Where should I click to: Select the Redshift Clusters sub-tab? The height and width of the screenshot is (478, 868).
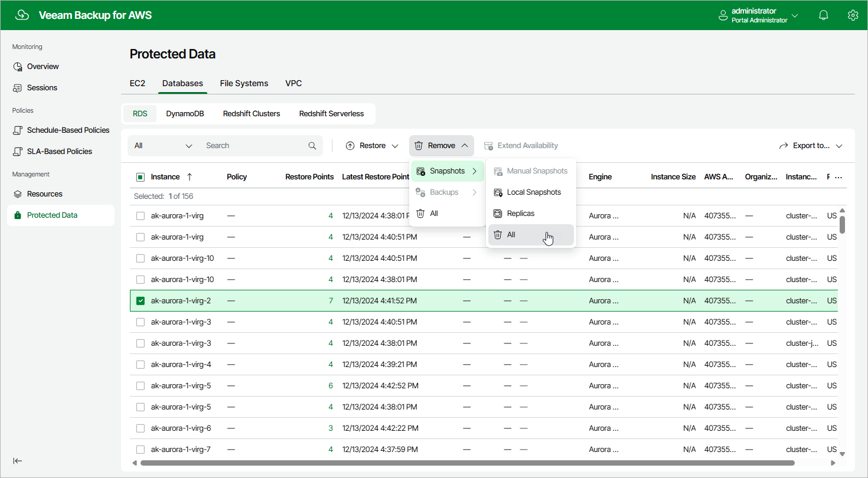(x=252, y=114)
